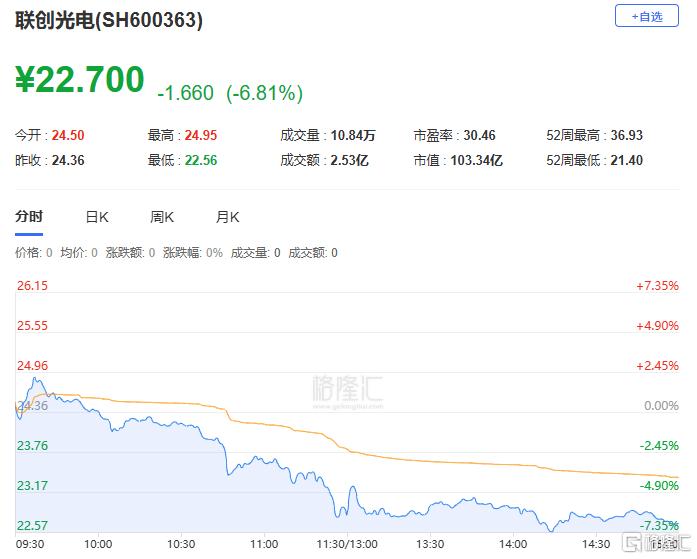The height and width of the screenshot is (559, 697).
Task: Click the 22.57 price axis label
Action: pyautogui.click(x=32, y=525)
